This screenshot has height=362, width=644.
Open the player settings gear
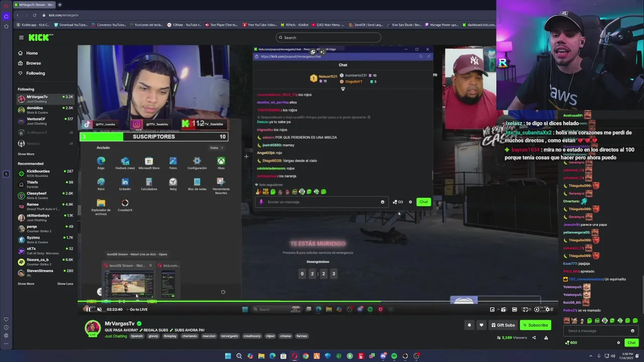click(547, 309)
